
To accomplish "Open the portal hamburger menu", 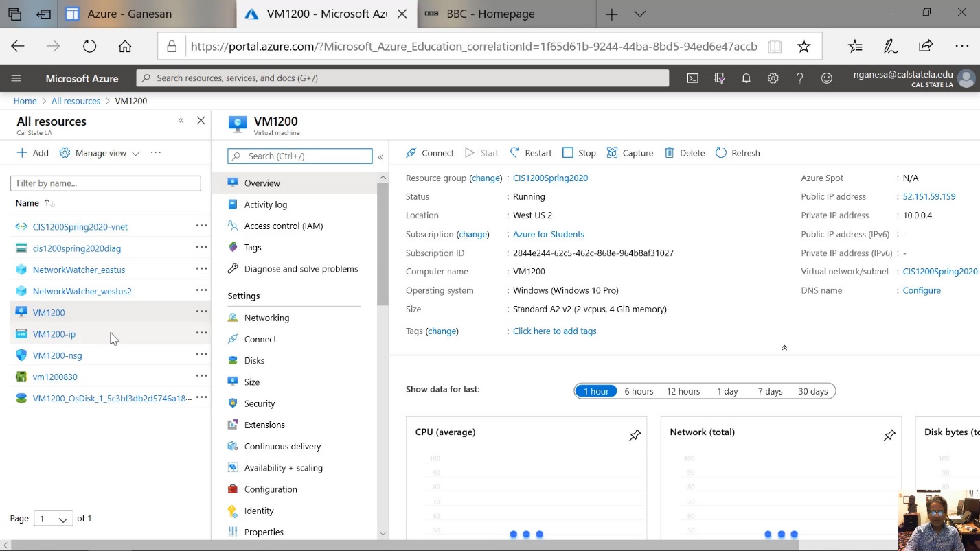I will point(16,78).
